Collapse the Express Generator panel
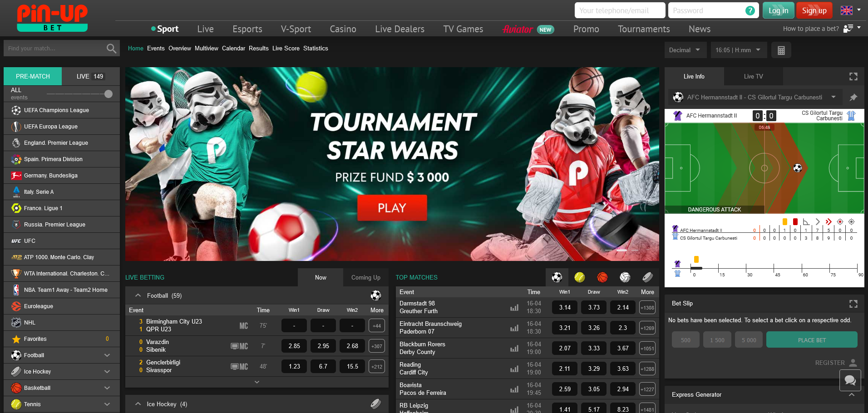 [x=852, y=395]
